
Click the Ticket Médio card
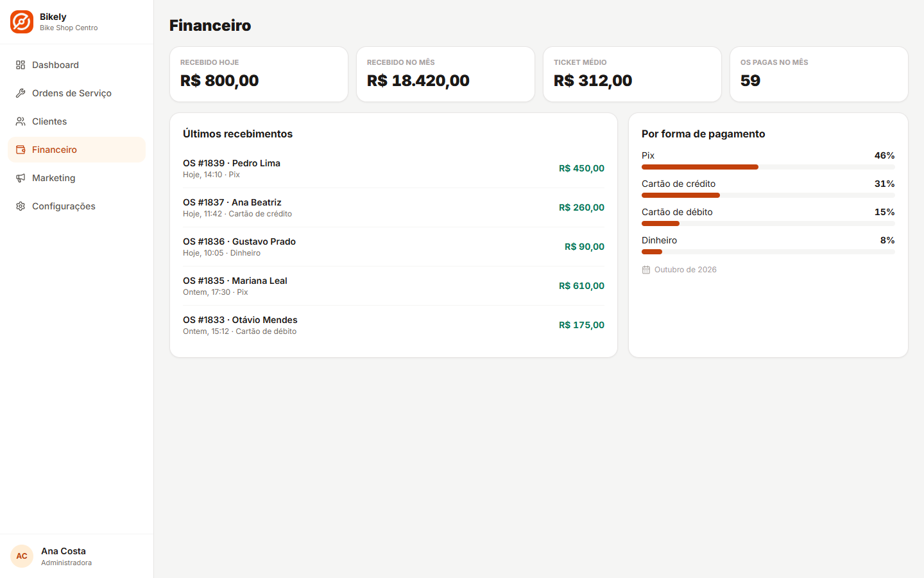632,74
